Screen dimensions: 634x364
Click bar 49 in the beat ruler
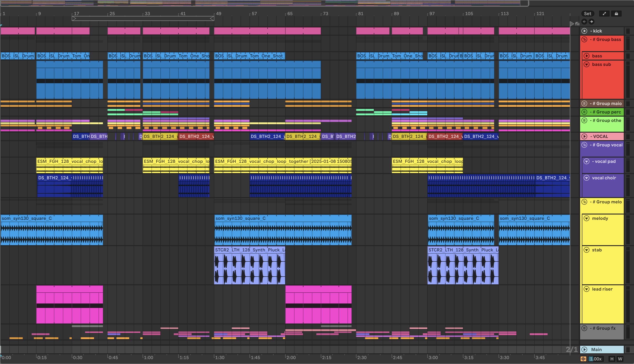coord(219,14)
